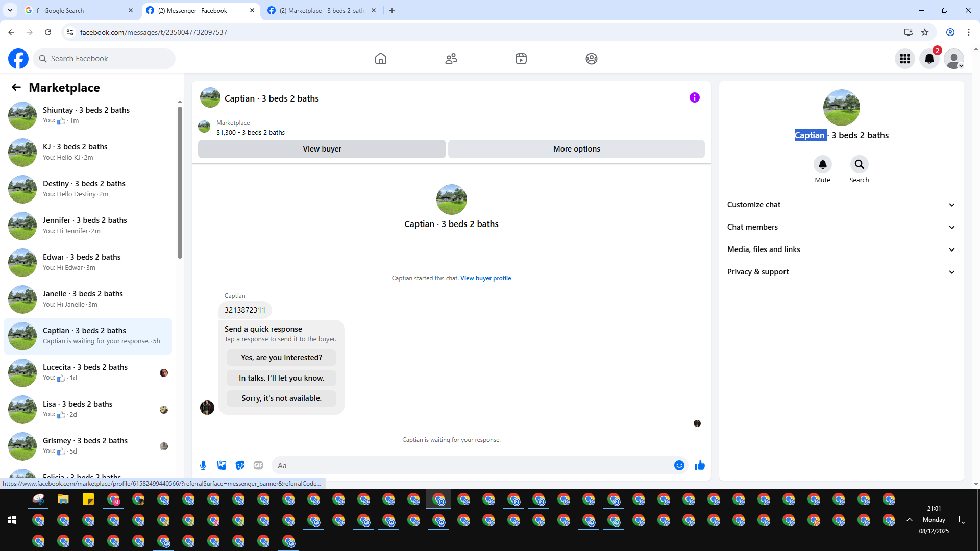Open the Windows Start button
This screenshot has height=551, width=980.
pyautogui.click(x=12, y=520)
